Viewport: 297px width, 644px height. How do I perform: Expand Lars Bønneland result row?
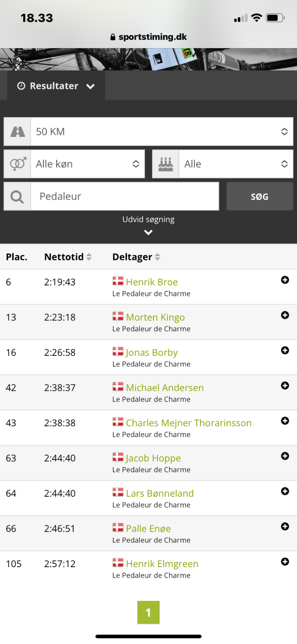click(x=285, y=491)
